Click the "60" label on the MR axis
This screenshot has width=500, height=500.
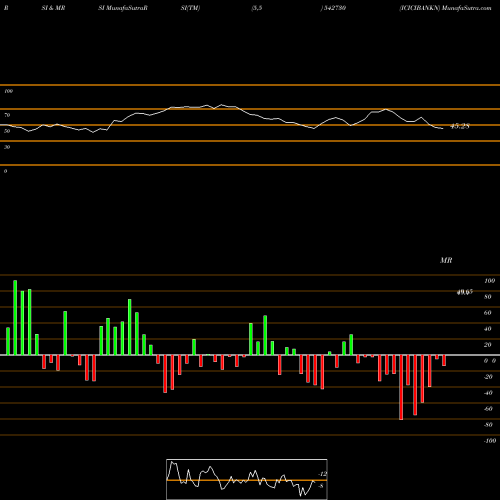488,313
